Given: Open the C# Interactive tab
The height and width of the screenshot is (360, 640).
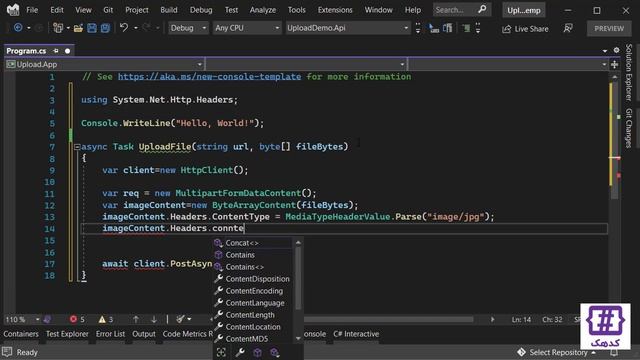Looking at the screenshot, I should click(356, 334).
